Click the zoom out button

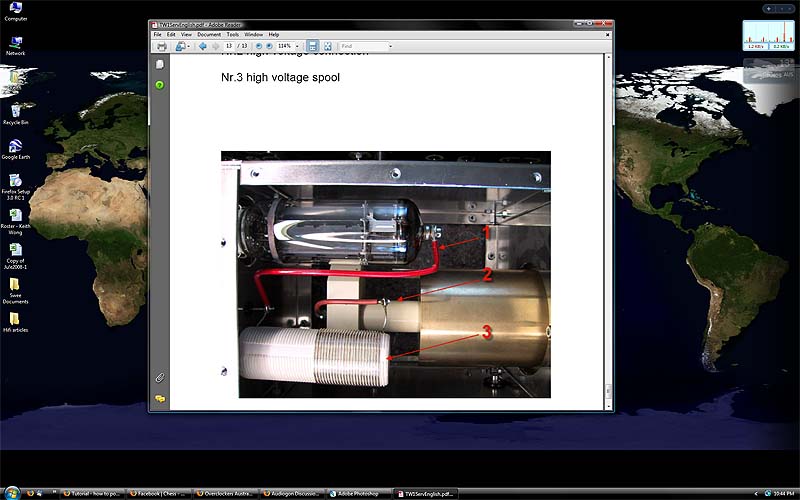tap(259, 46)
